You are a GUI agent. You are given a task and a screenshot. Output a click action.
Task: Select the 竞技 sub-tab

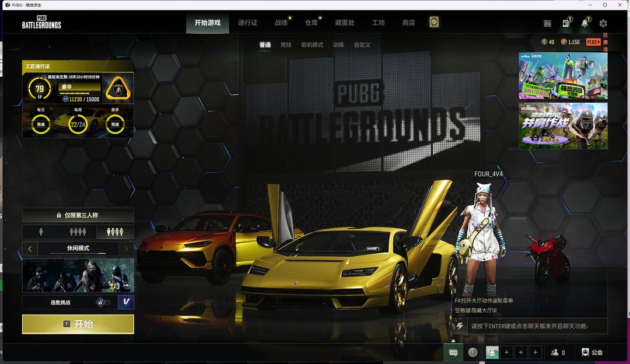pos(286,44)
